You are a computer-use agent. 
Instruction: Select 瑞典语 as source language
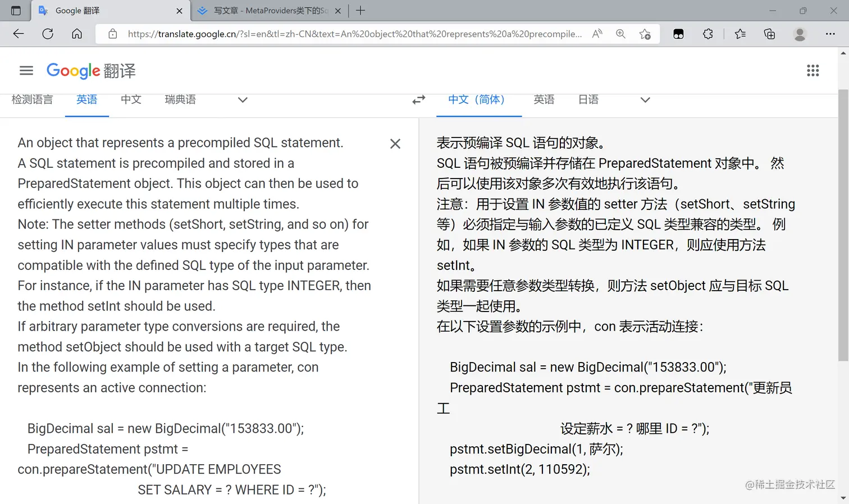[180, 100]
